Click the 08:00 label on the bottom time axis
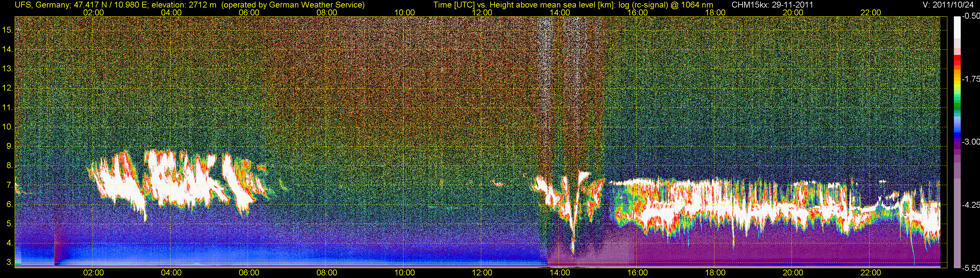The width and height of the screenshot is (980, 278). (x=327, y=273)
